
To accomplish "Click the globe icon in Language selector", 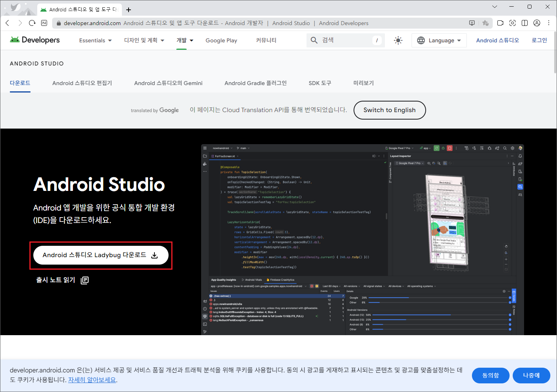I will [421, 40].
